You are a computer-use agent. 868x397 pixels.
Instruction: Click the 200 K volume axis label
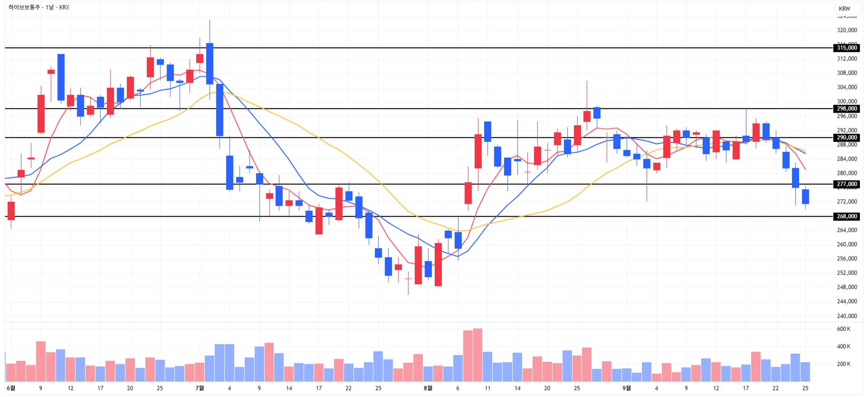click(843, 364)
